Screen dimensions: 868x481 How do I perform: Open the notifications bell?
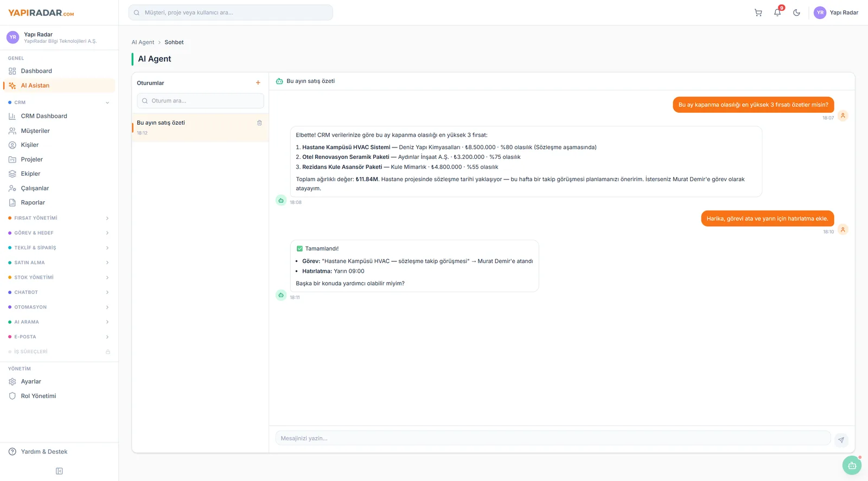(777, 12)
